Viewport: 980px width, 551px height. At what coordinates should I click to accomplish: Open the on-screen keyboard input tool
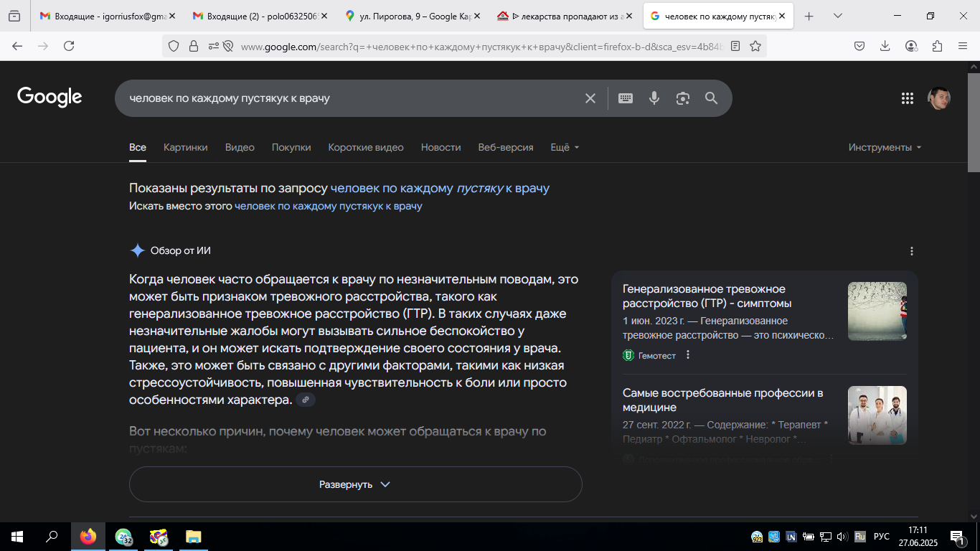(x=626, y=98)
